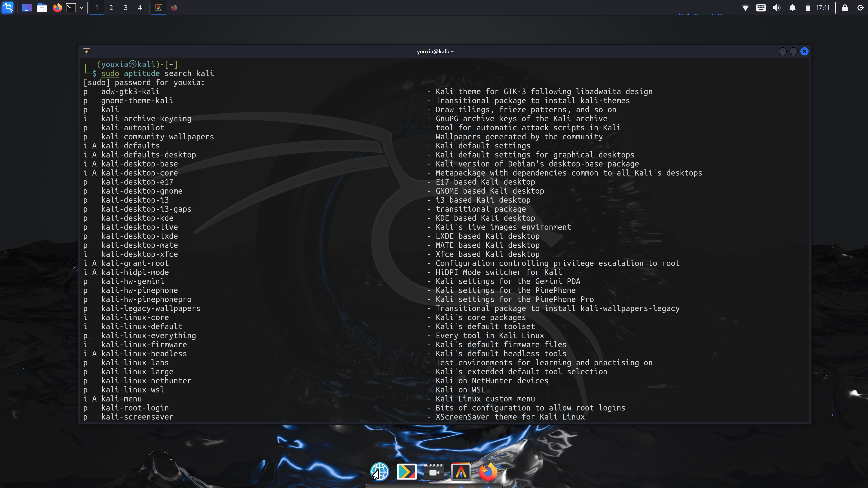Image resolution: width=868 pixels, height=488 pixels.
Task: Click the 'kali-autopilot' package name
Action: coord(133,128)
